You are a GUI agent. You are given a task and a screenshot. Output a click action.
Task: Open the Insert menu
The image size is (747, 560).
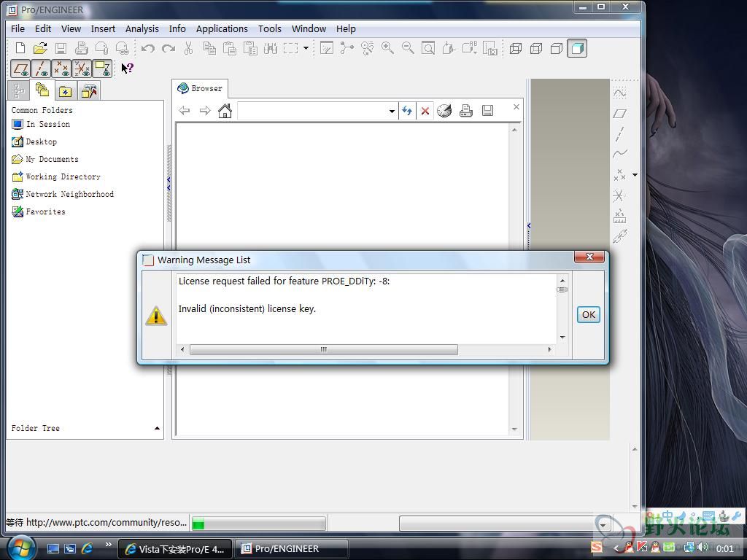coord(103,28)
